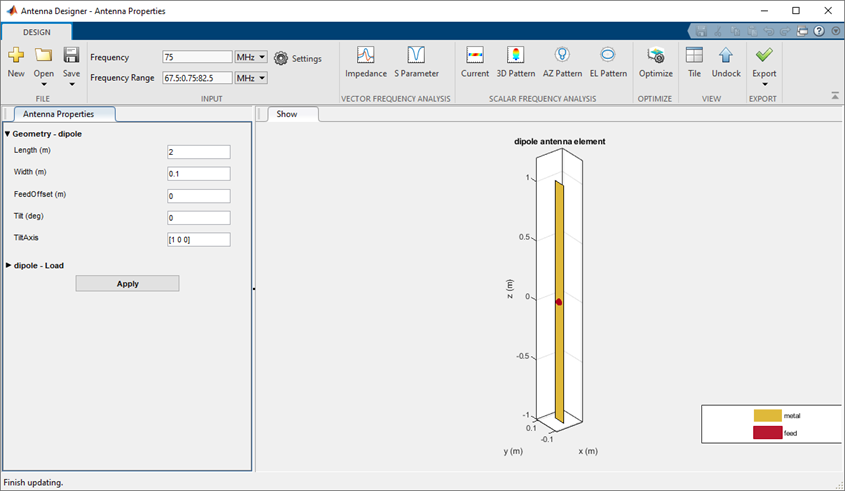The width and height of the screenshot is (845, 491).
Task: Undock the figure window
Action: (726, 56)
